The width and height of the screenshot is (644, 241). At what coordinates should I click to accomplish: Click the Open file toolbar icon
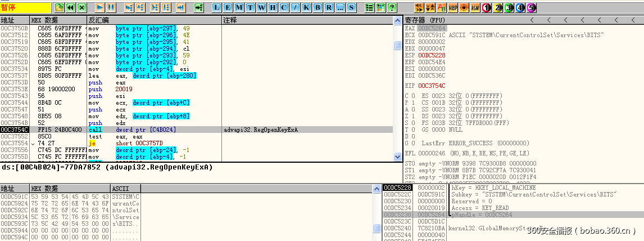coord(60,7)
